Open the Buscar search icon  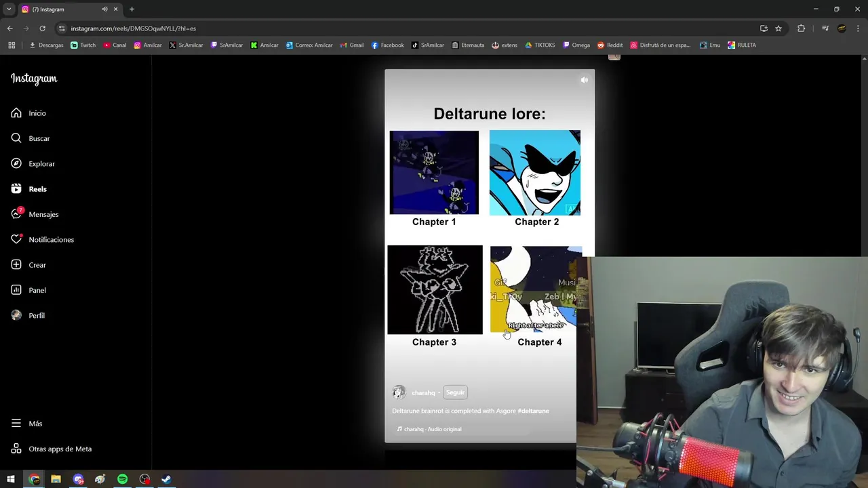click(16, 138)
